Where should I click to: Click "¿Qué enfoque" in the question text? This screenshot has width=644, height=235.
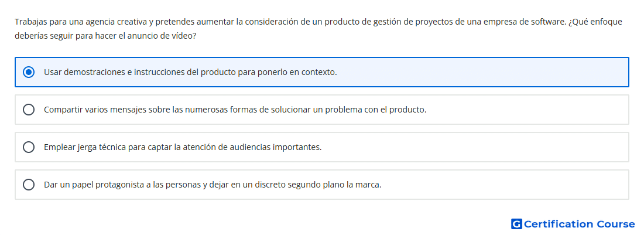point(595,22)
